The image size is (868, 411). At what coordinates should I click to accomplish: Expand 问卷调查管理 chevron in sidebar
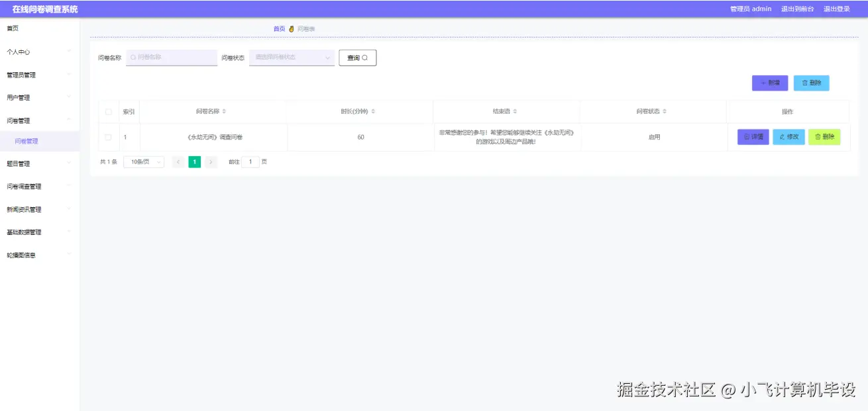pos(69,186)
